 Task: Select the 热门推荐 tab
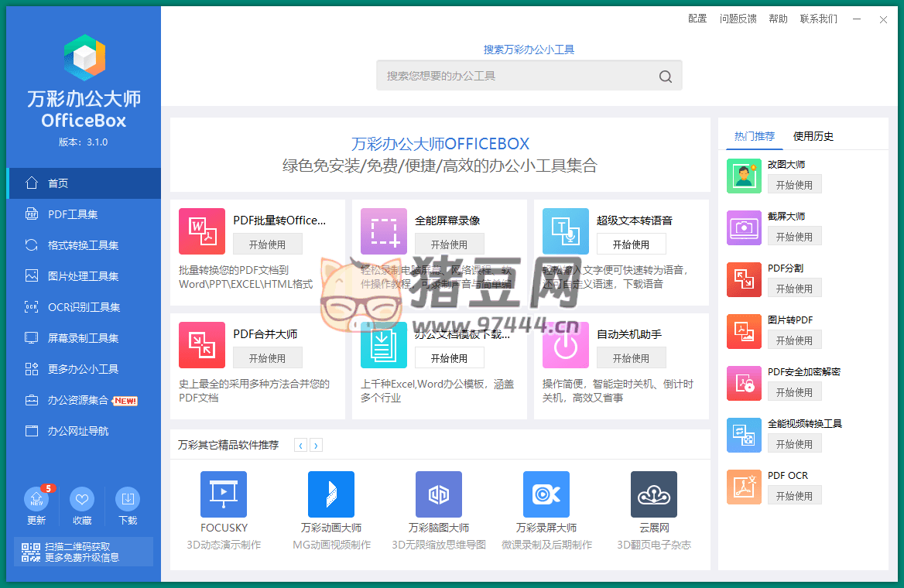pyautogui.click(x=754, y=136)
